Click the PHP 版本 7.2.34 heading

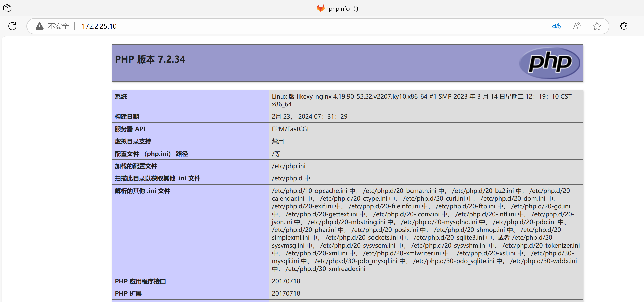click(x=150, y=59)
